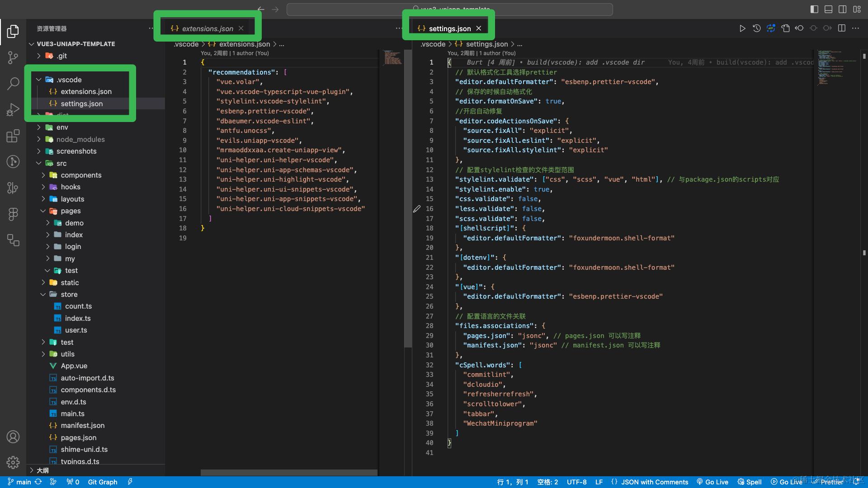Click the Run play icon in editor toolbar
This screenshot has height=488, width=868.
pyautogui.click(x=742, y=28)
